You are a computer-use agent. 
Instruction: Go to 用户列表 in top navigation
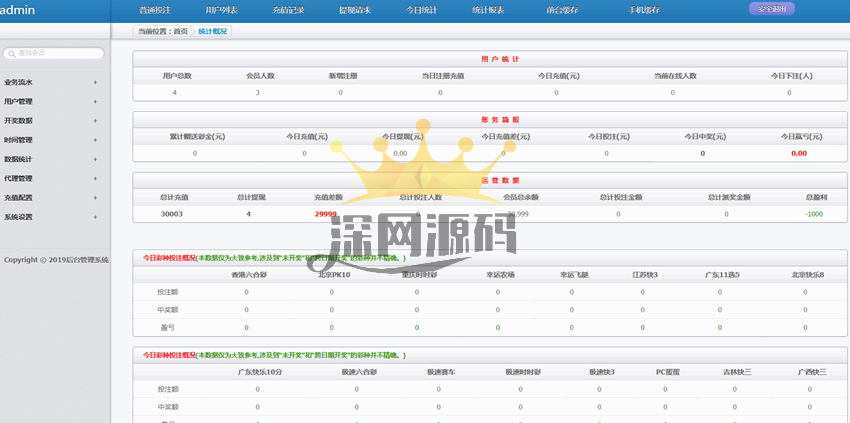tap(221, 10)
